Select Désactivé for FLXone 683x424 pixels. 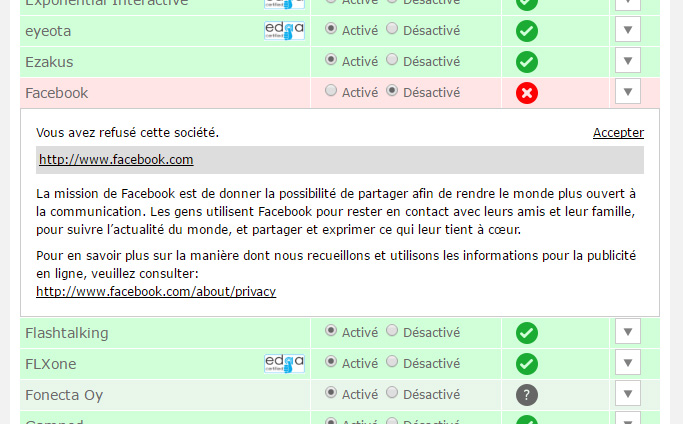(x=392, y=362)
